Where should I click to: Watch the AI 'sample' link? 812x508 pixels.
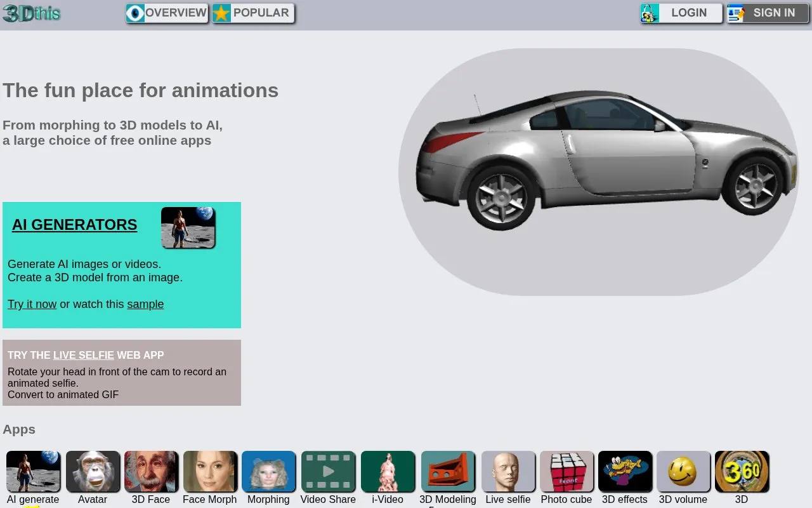point(145,304)
